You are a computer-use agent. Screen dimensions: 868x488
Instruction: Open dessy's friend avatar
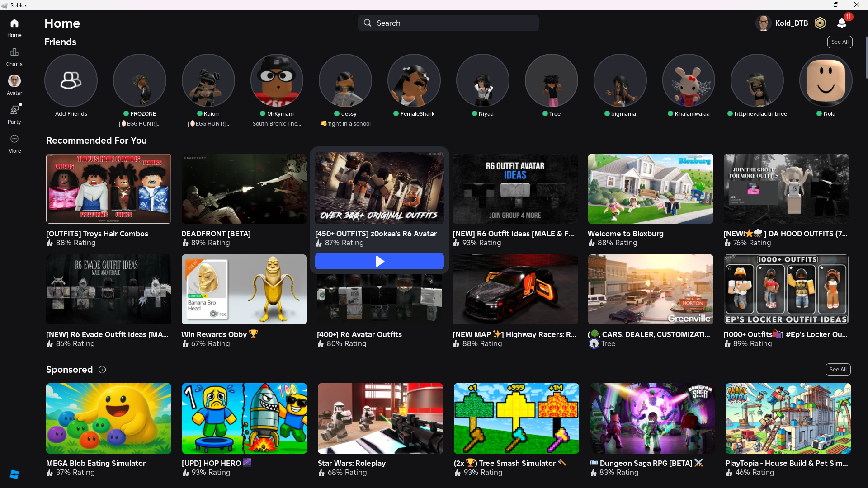pos(345,80)
